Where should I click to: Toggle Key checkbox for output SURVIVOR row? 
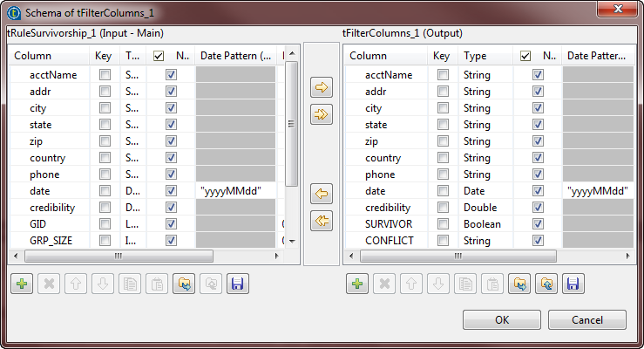pos(443,224)
